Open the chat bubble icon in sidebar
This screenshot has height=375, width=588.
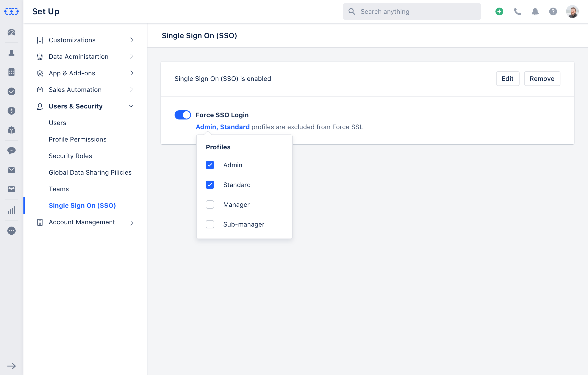11,151
